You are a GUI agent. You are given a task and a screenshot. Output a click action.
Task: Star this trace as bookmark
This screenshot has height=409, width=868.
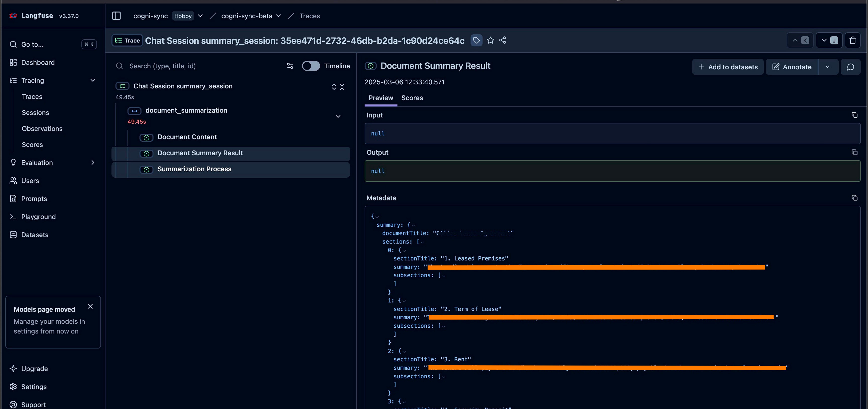(490, 40)
